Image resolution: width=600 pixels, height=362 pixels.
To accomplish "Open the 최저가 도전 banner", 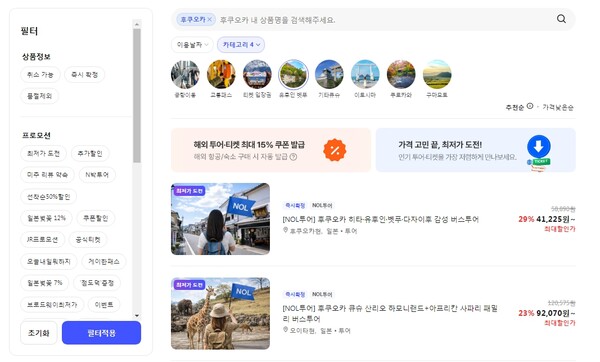I will tap(476, 150).
